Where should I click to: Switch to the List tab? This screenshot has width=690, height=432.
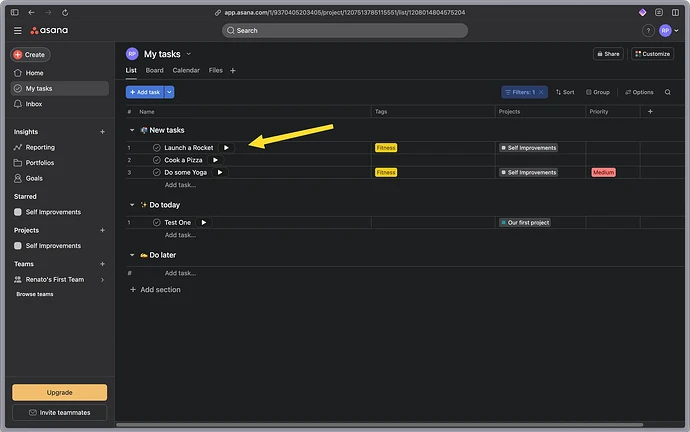(x=131, y=70)
